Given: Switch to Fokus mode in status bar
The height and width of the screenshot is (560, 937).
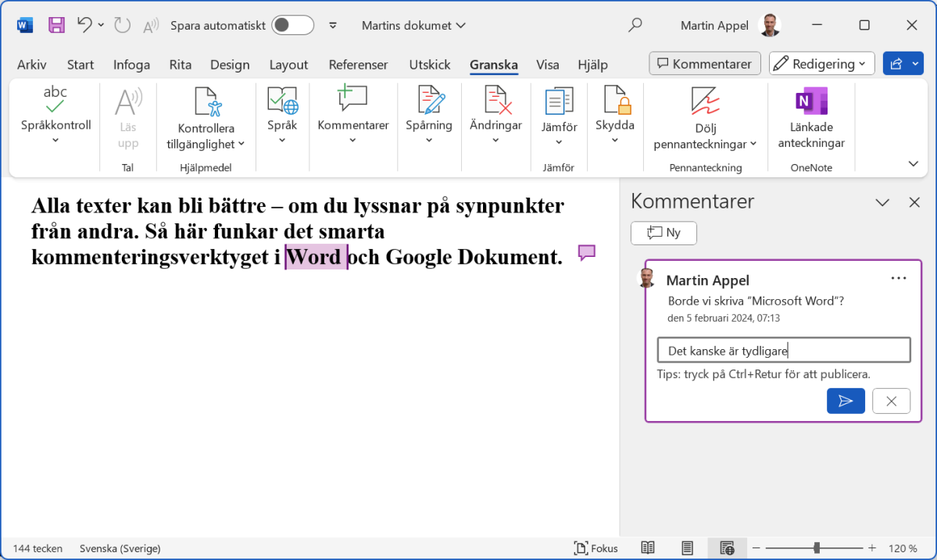Looking at the screenshot, I should (596, 548).
